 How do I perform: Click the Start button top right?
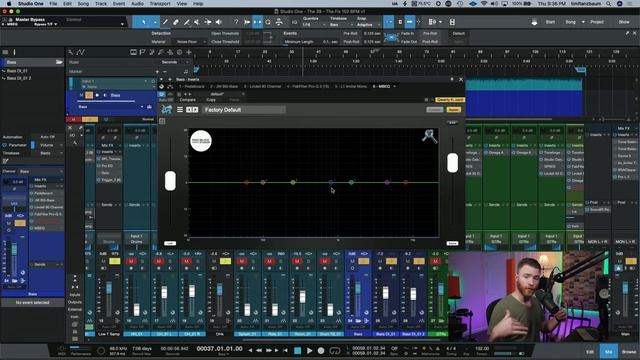[x=550, y=22]
